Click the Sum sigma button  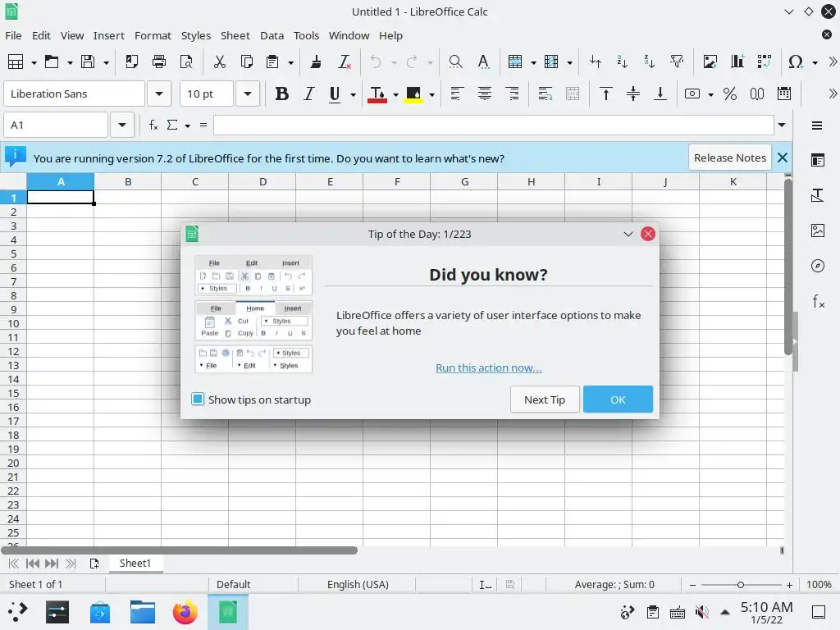[172, 125]
